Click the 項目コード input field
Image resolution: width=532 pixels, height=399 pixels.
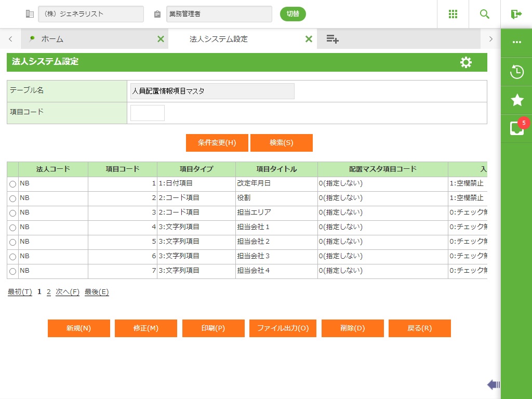point(147,113)
